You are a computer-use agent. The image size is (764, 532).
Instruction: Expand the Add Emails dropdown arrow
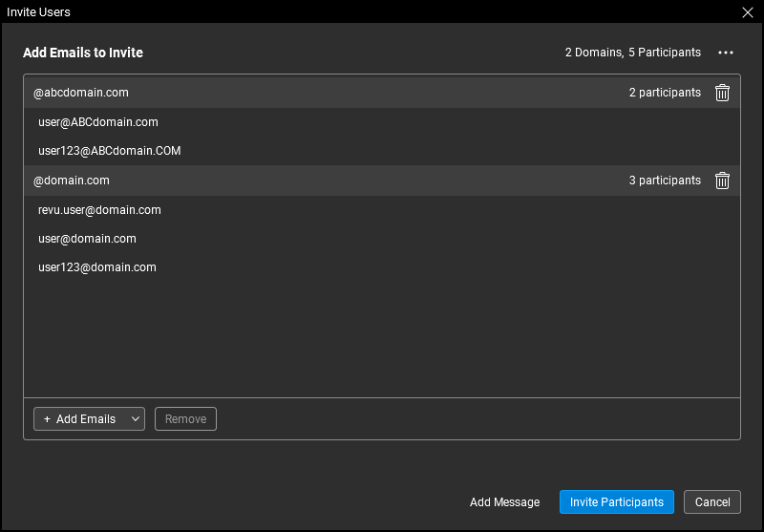135,419
